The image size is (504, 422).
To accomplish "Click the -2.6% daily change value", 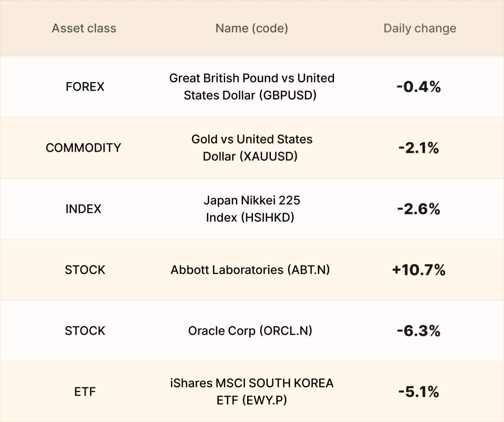I will click(x=419, y=209).
